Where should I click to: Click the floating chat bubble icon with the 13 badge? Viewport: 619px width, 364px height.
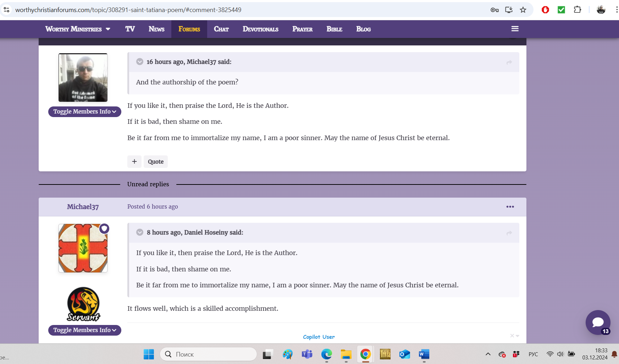pyautogui.click(x=598, y=322)
